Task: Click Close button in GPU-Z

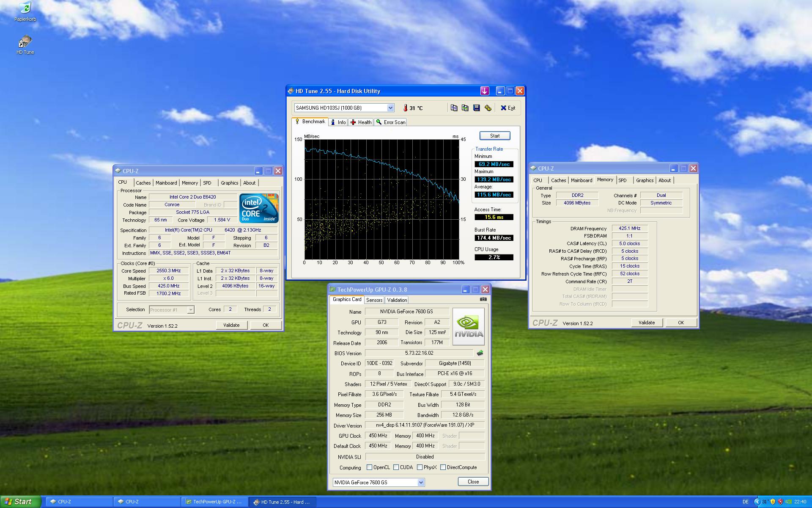Action: pyautogui.click(x=473, y=482)
